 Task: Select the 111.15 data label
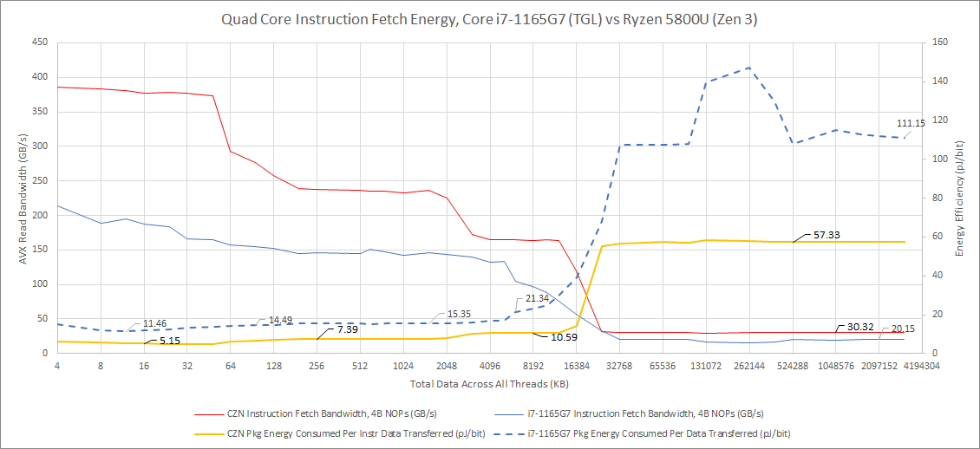(911, 123)
